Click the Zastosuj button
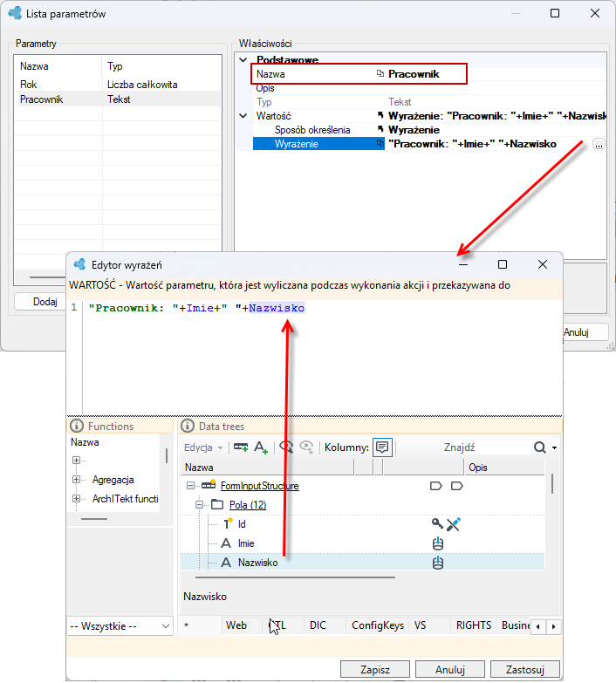The image size is (616, 683). point(525,670)
